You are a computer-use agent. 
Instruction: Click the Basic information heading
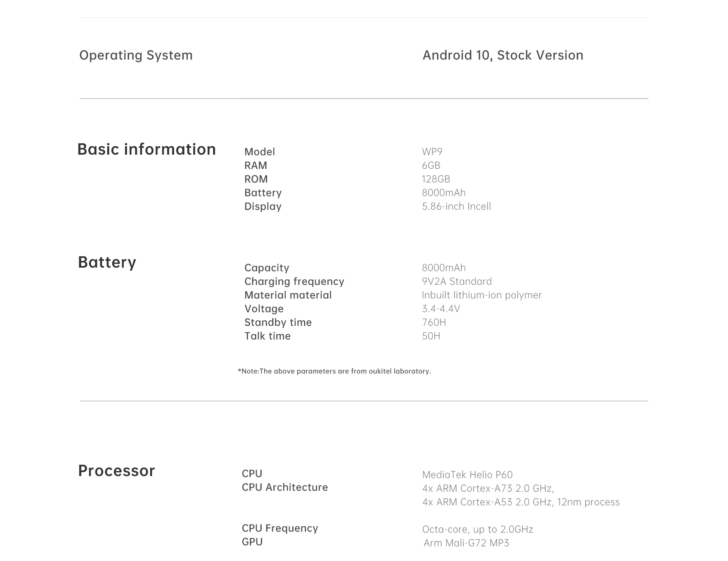click(x=147, y=149)
